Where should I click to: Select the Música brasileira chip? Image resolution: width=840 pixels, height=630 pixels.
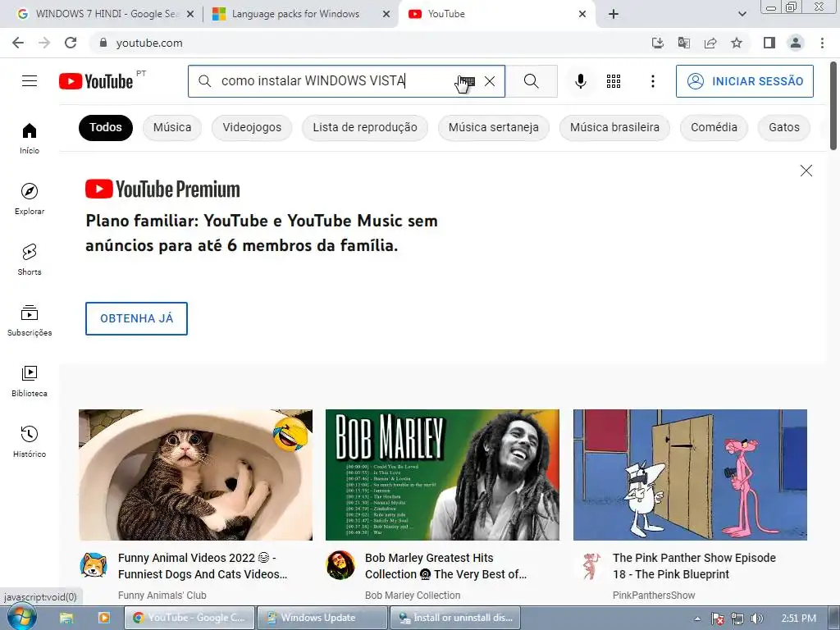[614, 127]
